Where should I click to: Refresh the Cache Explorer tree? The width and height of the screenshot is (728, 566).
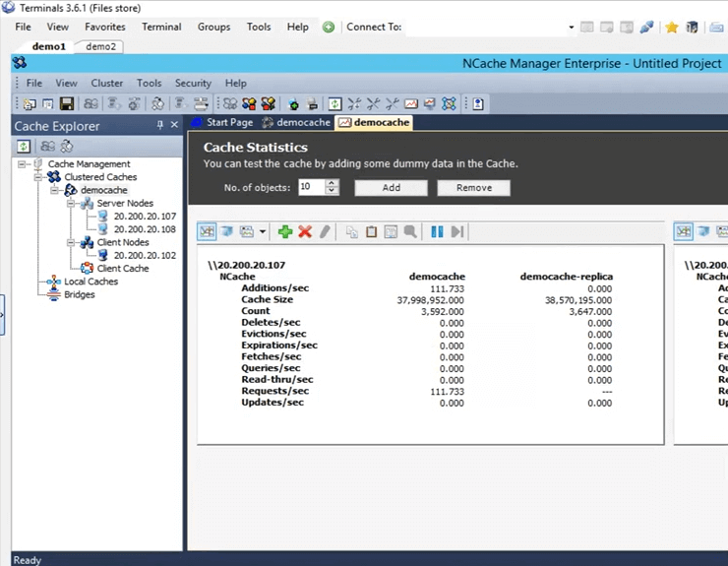[x=24, y=147]
